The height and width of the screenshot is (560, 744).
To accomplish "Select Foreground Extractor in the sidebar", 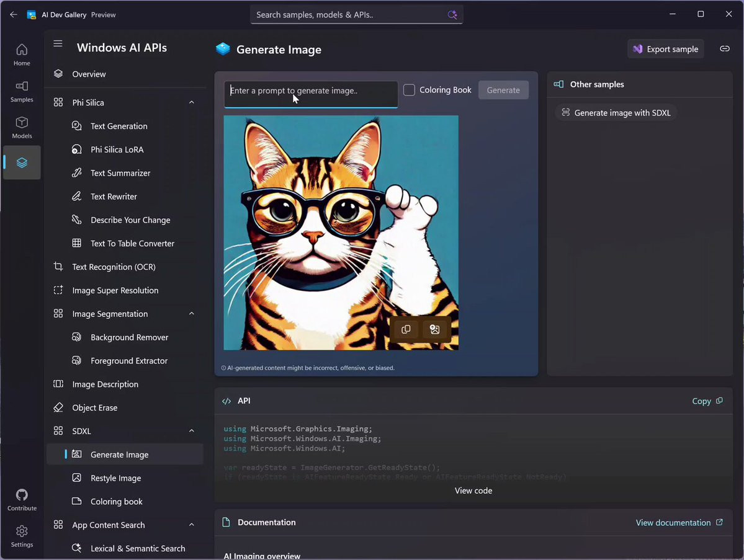I will click(125, 361).
